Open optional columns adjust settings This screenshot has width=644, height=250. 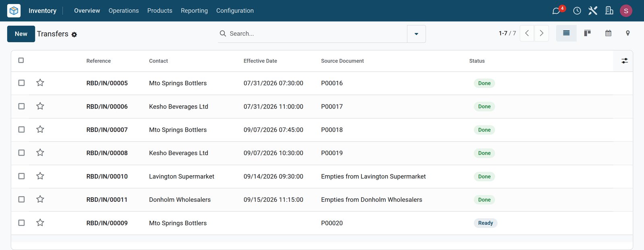point(625,61)
